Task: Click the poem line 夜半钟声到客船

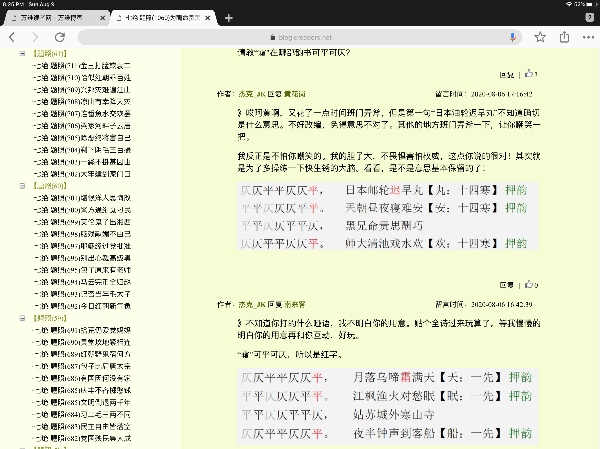Action: (x=394, y=434)
